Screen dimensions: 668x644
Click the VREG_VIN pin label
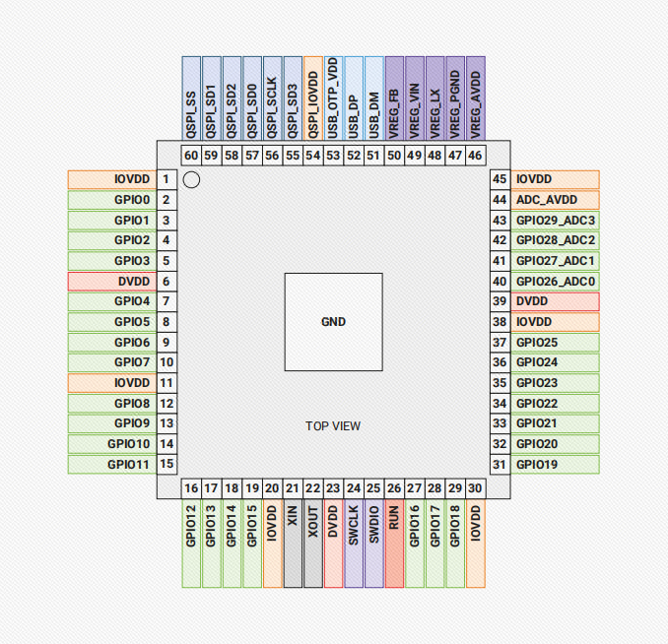pos(415,98)
